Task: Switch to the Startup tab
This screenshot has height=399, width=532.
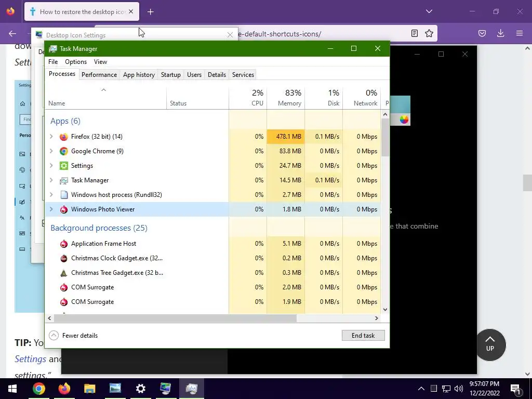Action: tap(170, 75)
